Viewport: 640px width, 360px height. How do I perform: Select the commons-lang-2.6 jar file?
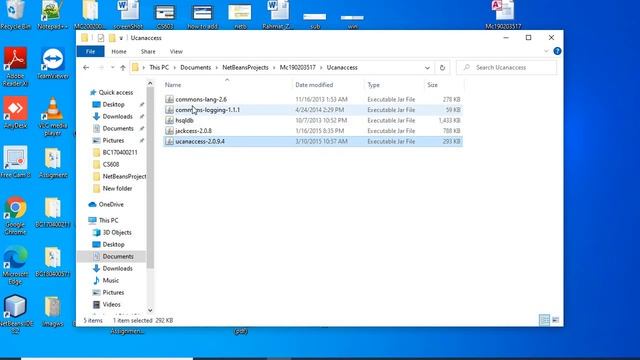coord(313,99)
